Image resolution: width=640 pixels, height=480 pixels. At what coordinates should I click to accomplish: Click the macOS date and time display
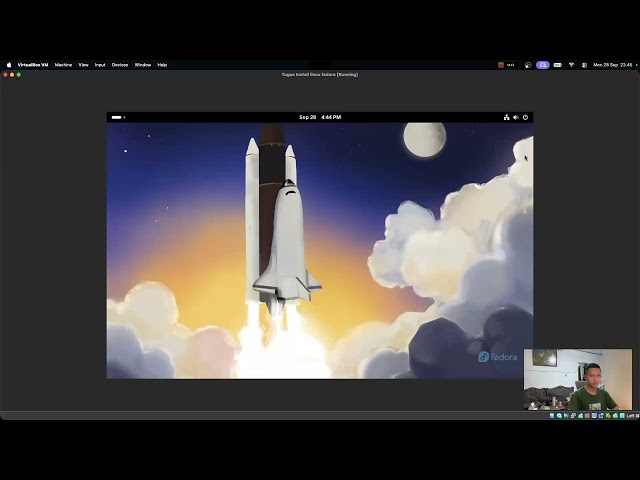pyautogui.click(x=613, y=65)
